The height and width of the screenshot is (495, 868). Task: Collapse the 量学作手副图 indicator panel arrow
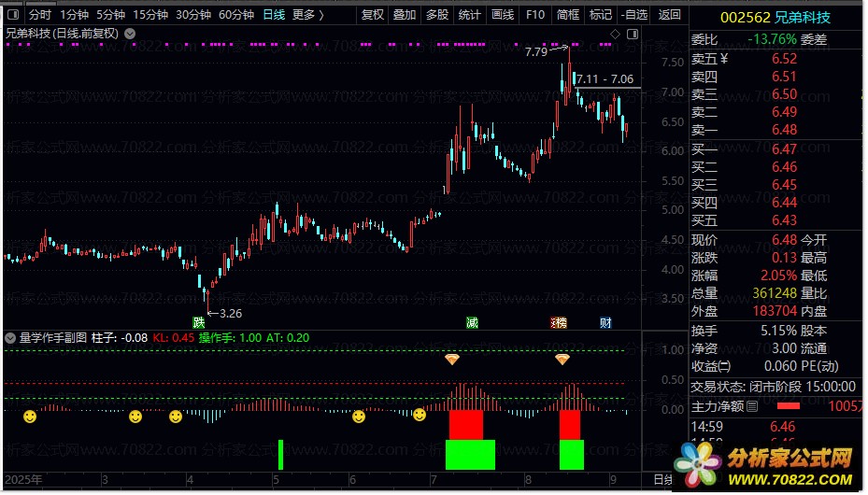[x=10, y=338]
